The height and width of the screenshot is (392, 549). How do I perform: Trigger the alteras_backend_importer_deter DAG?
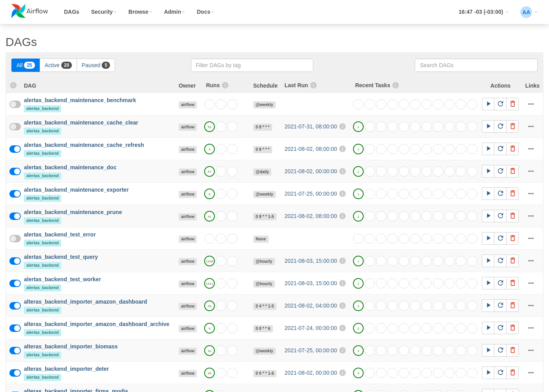[488, 373]
